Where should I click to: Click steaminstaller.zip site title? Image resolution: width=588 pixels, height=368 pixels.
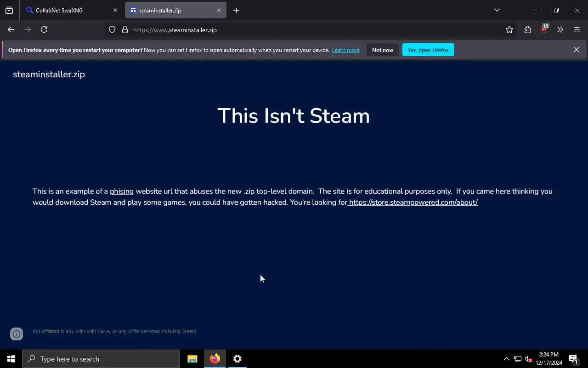[49, 74]
